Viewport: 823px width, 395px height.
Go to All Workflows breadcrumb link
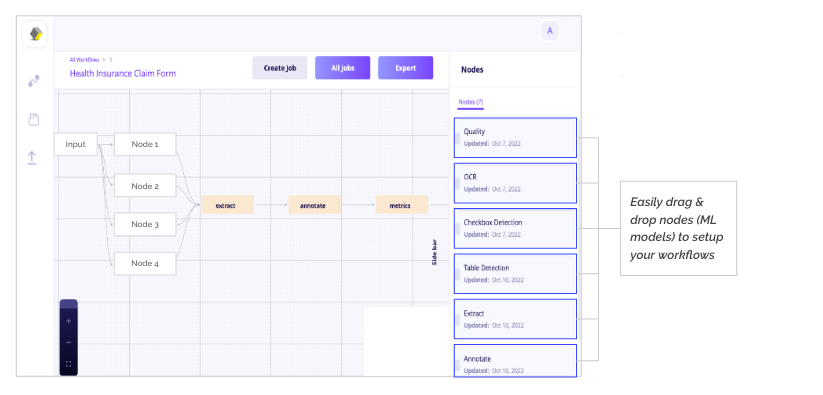coord(84,60)
